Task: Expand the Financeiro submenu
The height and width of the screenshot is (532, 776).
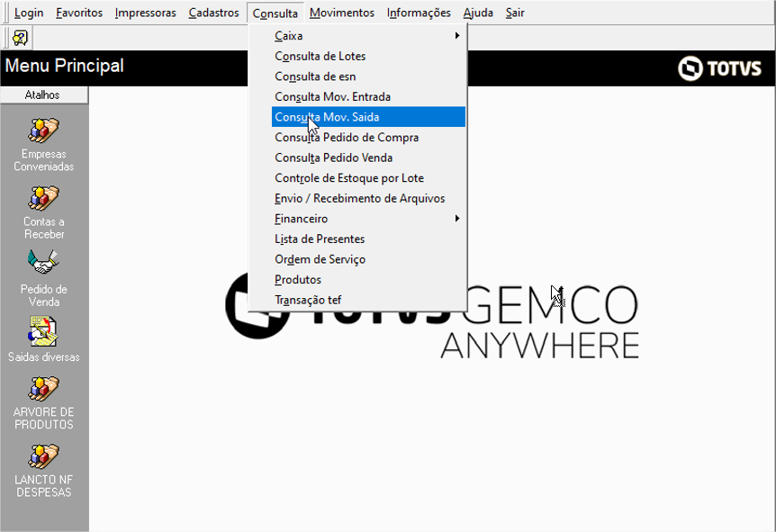Action: 368,218
